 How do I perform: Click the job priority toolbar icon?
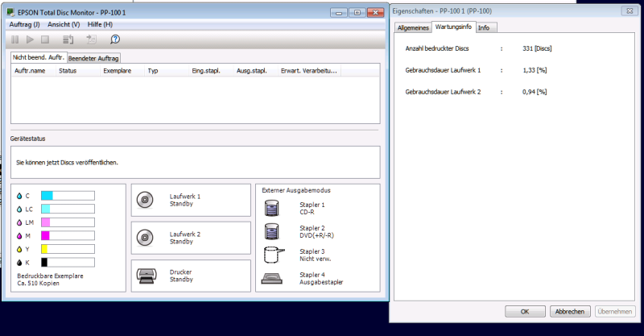tap(68, 39)
